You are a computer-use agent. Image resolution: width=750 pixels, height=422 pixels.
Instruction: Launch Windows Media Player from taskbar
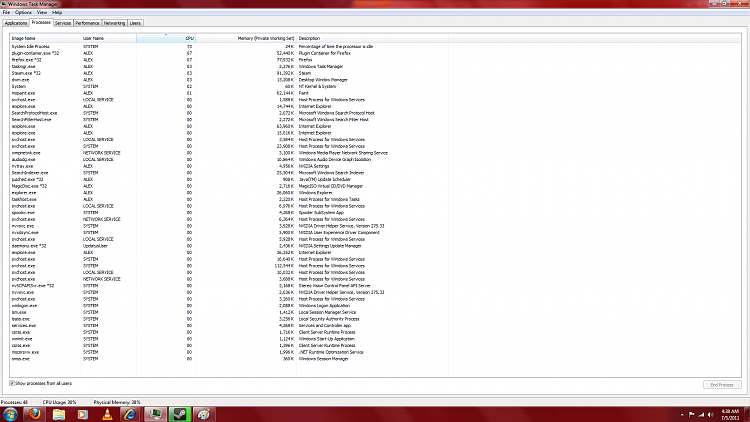coord(83,414)
